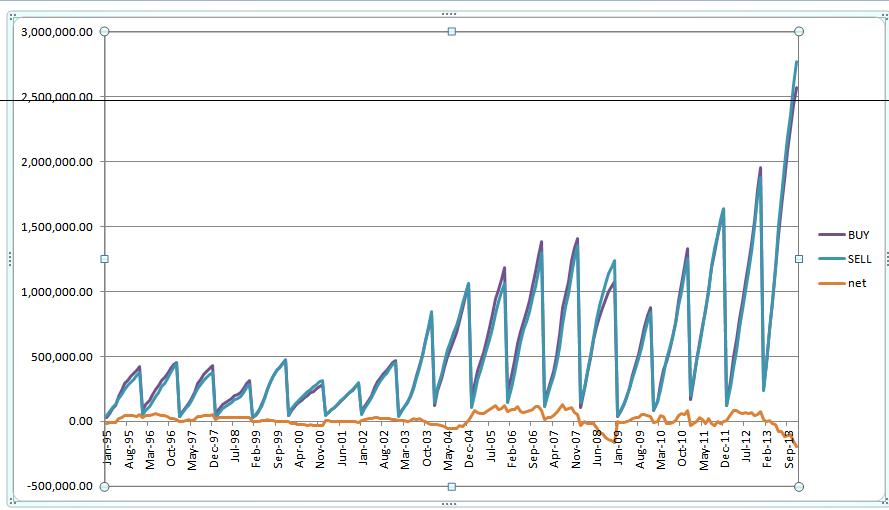889x510 pixels.
Task: Click the Jul-12 date label
Action: click(x=747, y=446)
